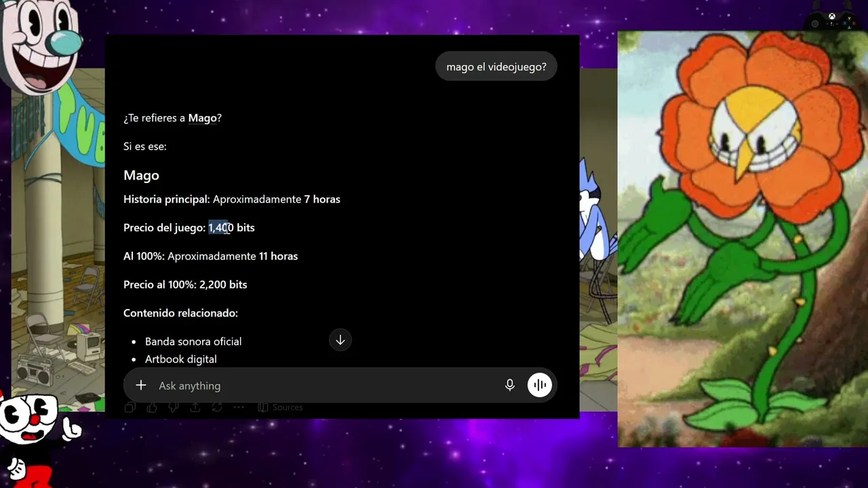868x488 pixels.
Task: Open the Sources button below the reply
Action: (280, 407)
